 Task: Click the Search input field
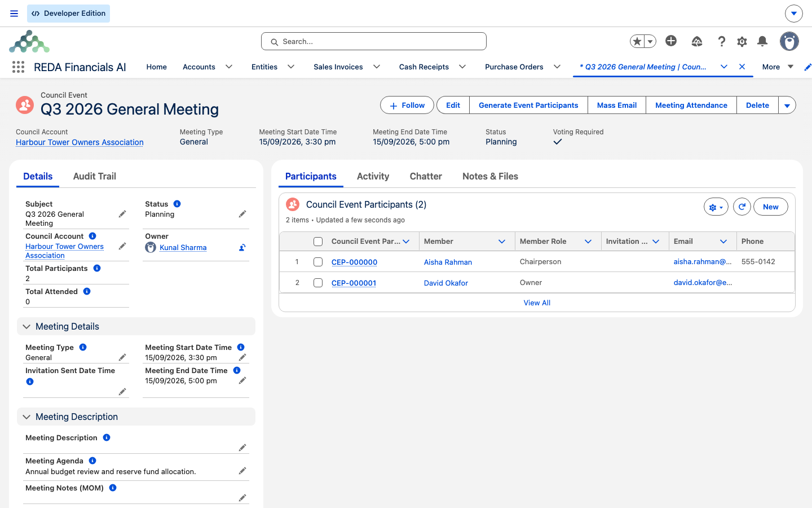(x=374, y=41)
